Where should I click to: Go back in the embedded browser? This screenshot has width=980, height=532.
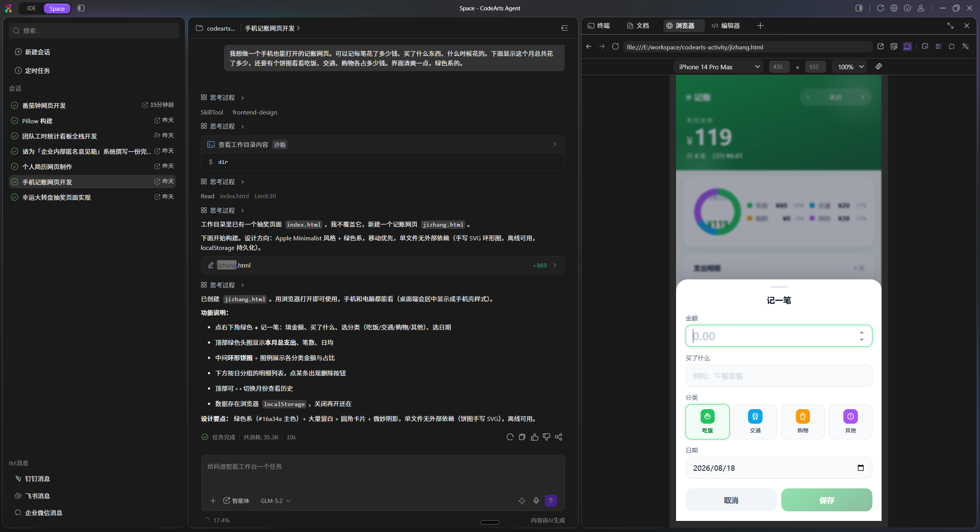pos(589,46)
